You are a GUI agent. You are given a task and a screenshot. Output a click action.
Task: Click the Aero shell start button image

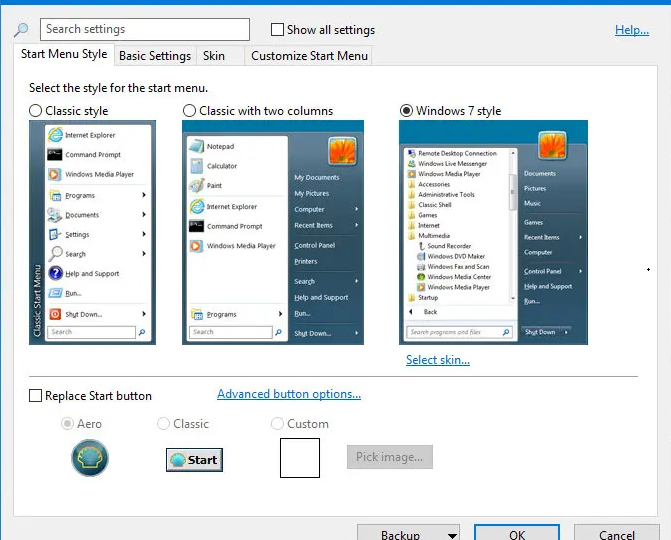coord(90,458)
